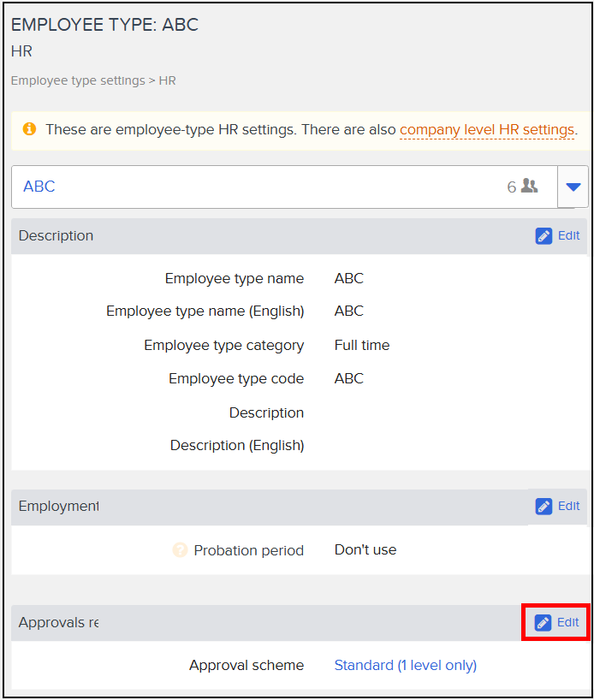The height and width of the screenshot is (700, 594).
Task: Click Edit text in the Employment section
Action: [568, 507]
